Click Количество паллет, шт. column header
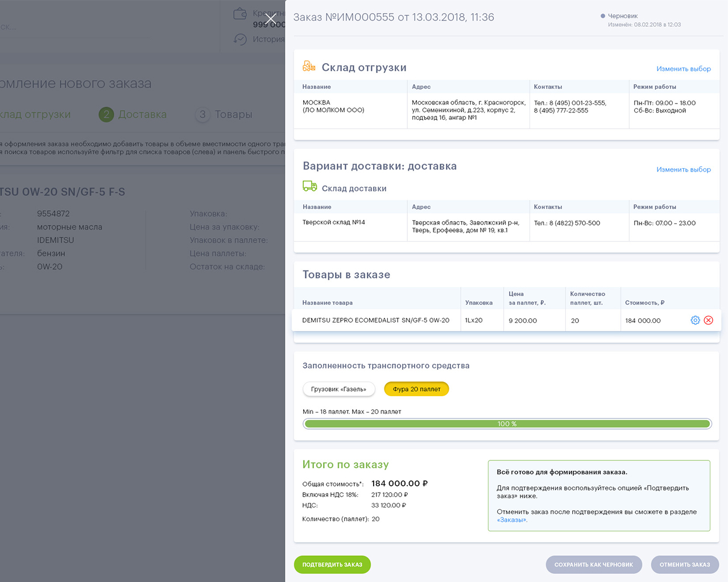The width and height of the screenshot is (728, 582). (x=588, y=298)
